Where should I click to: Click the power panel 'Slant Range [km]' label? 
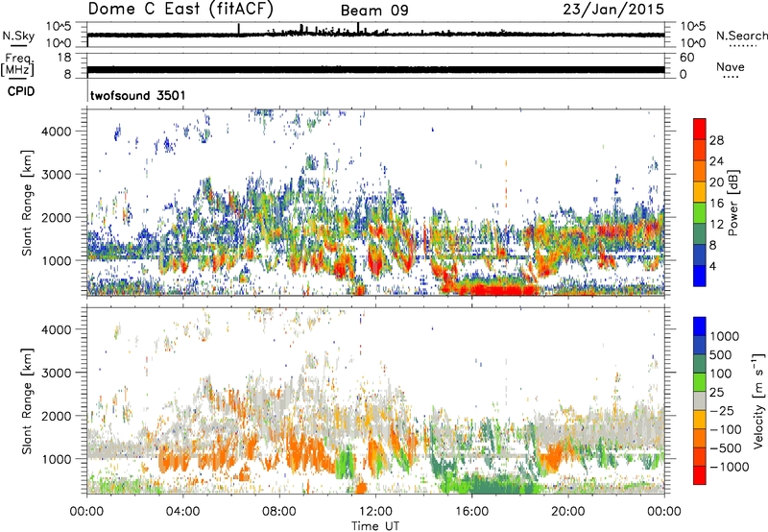27,203
